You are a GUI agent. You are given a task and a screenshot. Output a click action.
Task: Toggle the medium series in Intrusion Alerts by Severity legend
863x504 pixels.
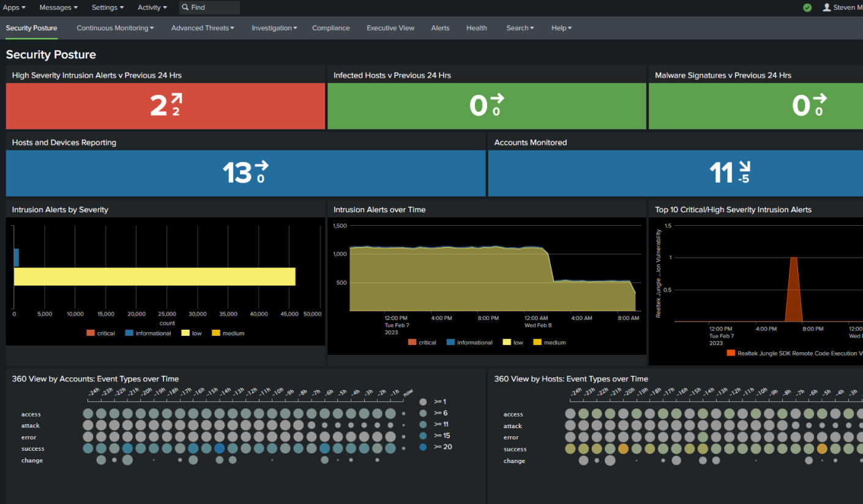(x=228, y=333)
